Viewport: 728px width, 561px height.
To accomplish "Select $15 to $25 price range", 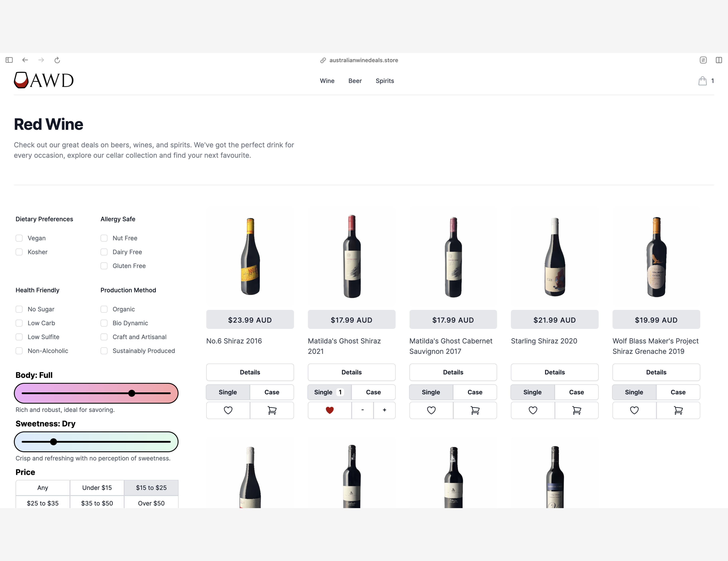I will click(x=151, y=488).
